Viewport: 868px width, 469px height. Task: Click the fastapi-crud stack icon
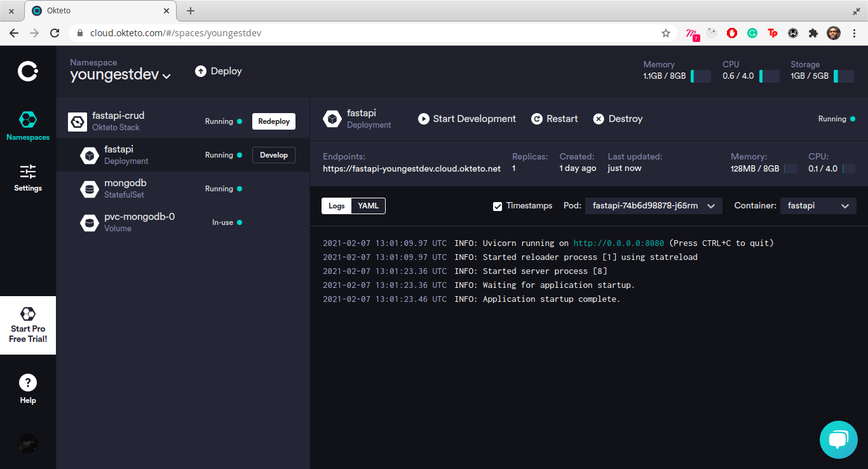[x=78, y=121]
